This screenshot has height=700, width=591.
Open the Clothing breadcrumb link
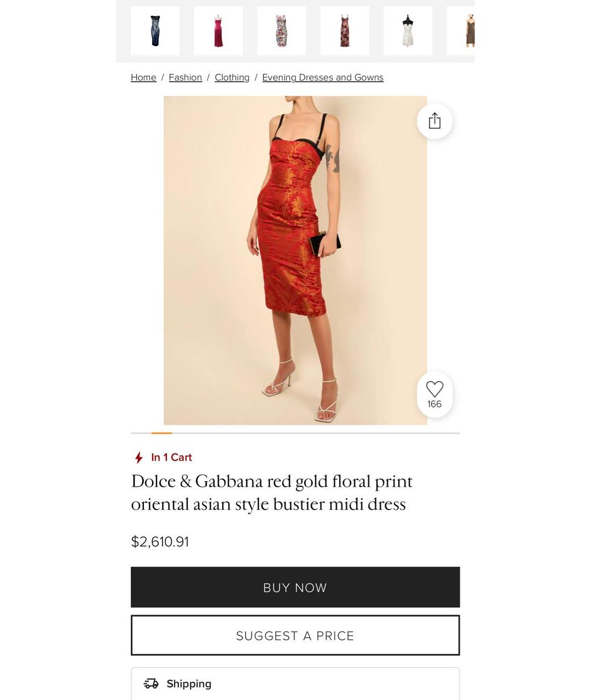pos(232,78)
